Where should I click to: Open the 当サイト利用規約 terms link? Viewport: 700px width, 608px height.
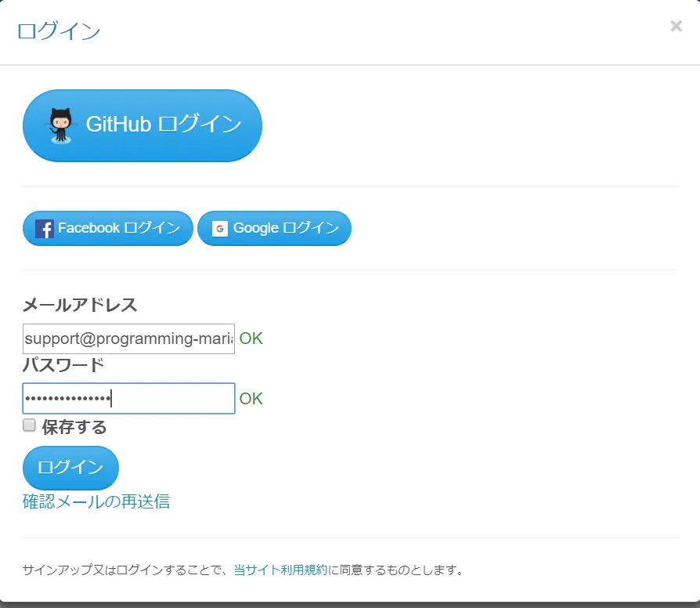280,570
